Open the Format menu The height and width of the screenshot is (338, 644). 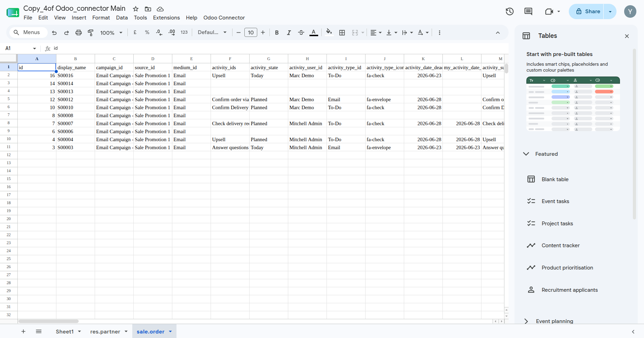[101, 18]
